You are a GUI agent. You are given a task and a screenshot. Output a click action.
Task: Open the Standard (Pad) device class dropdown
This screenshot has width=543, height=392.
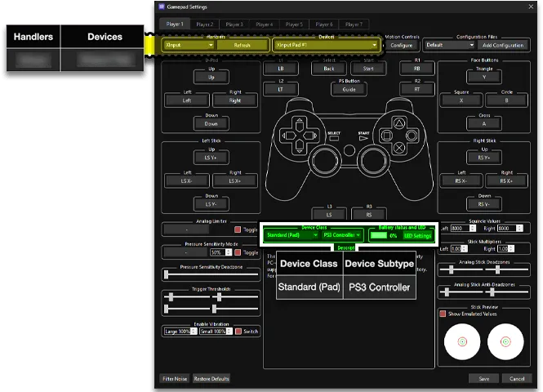(291, 235)
